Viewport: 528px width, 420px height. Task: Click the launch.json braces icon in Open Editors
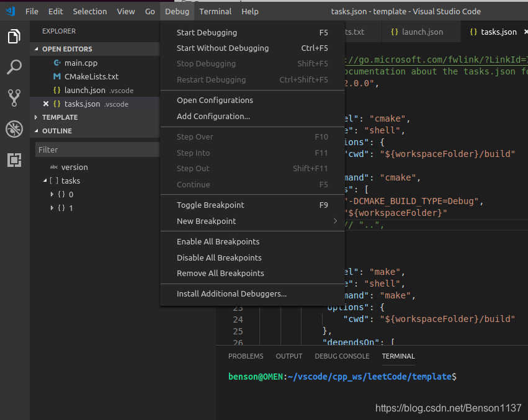[x=57, y=90]
